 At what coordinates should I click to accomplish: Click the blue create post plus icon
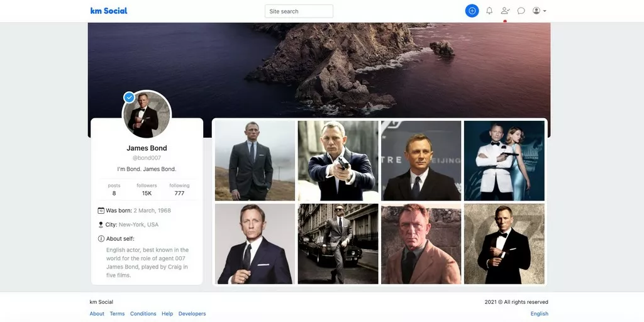point(472,11)
